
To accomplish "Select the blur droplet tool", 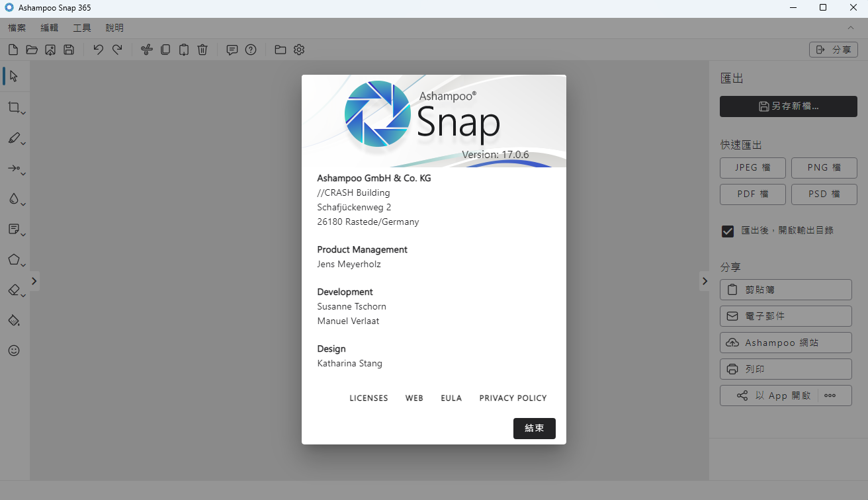I will pyautogui.click(x=13, y=198).
